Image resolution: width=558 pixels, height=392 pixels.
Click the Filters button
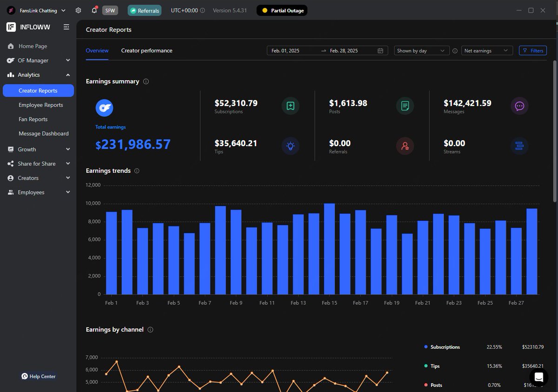click(532, 51)
